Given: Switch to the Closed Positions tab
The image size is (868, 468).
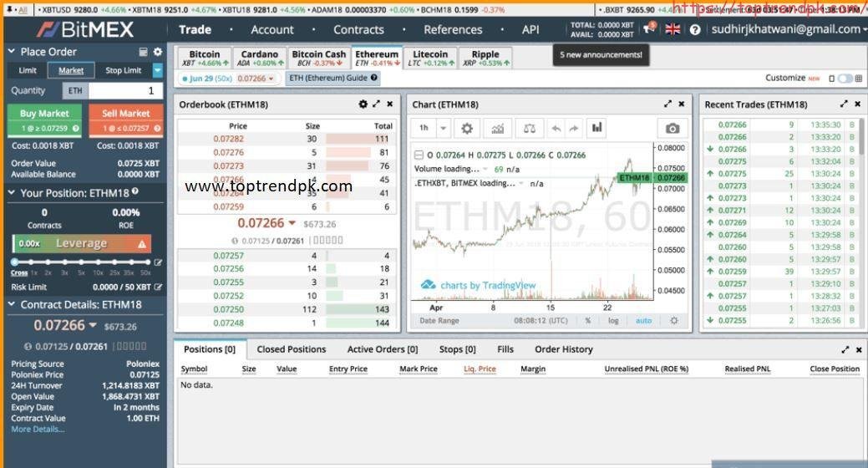Looking at the screenshot, I should pos(292,349).
